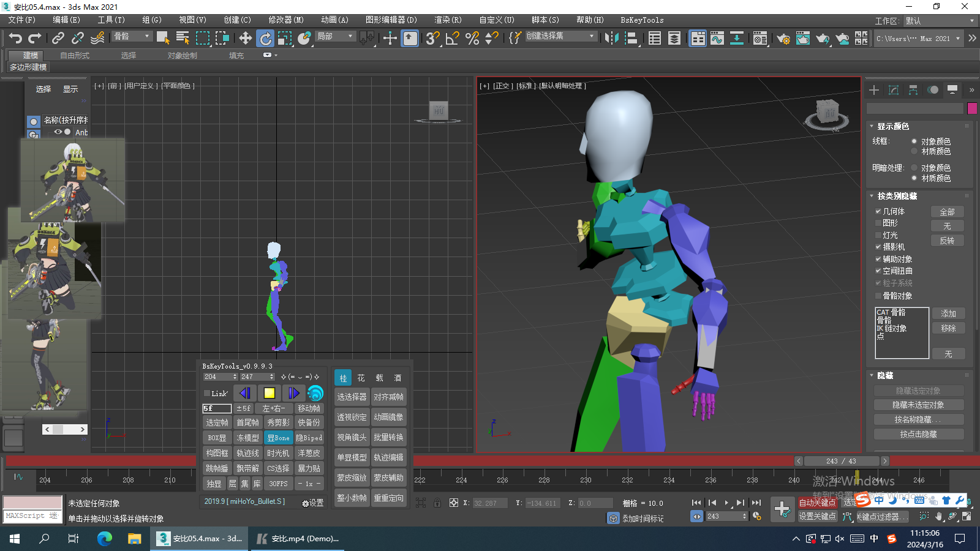Open the 修改器(M) menu
The height and width of the screenshot is (551, 980).
pos(286,20)
